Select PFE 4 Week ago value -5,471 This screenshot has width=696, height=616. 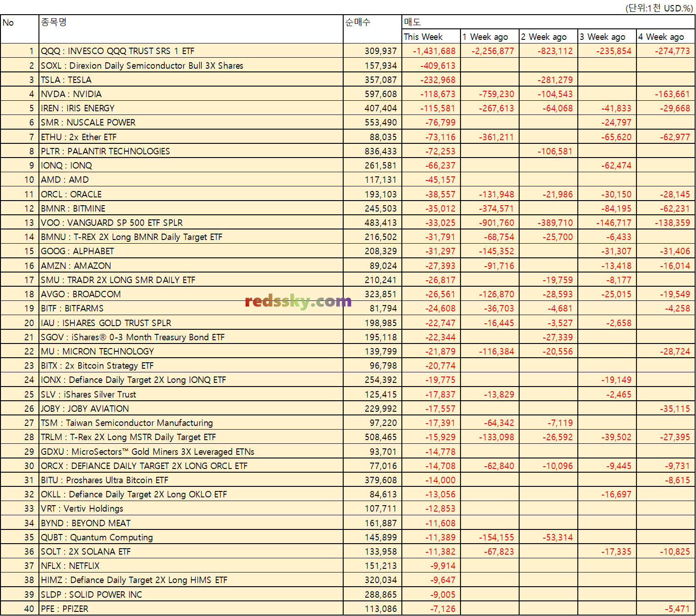666,609
